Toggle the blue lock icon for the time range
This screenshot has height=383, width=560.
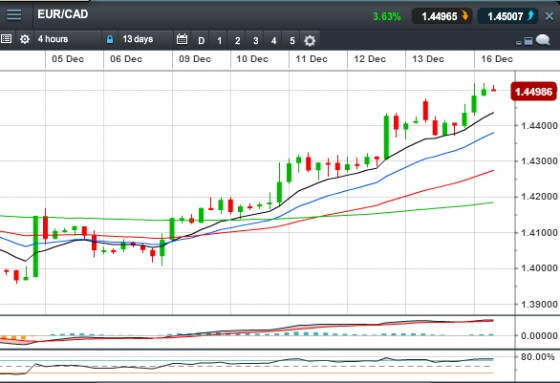[x=110, y=39]
